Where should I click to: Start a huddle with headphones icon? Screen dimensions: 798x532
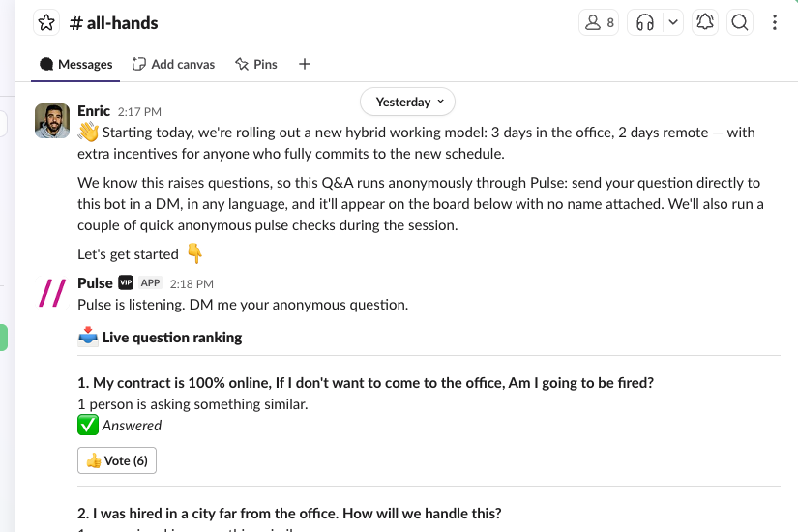645,22
